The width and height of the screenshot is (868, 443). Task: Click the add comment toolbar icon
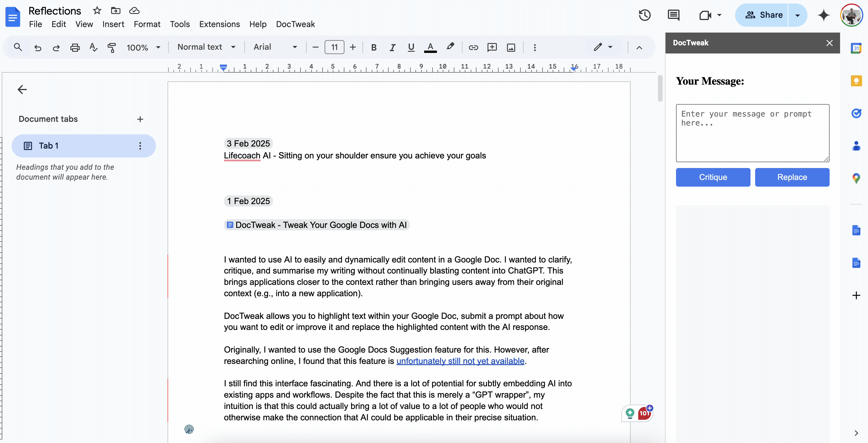(492, 47)
